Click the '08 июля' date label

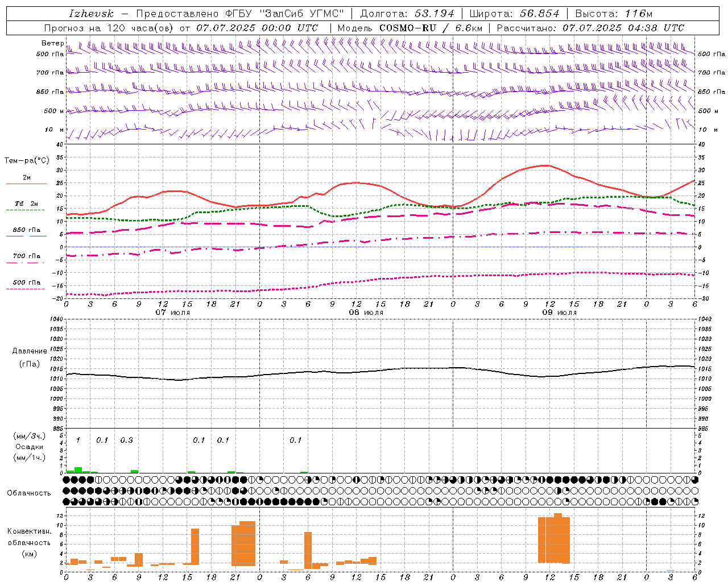click(366, 313)
